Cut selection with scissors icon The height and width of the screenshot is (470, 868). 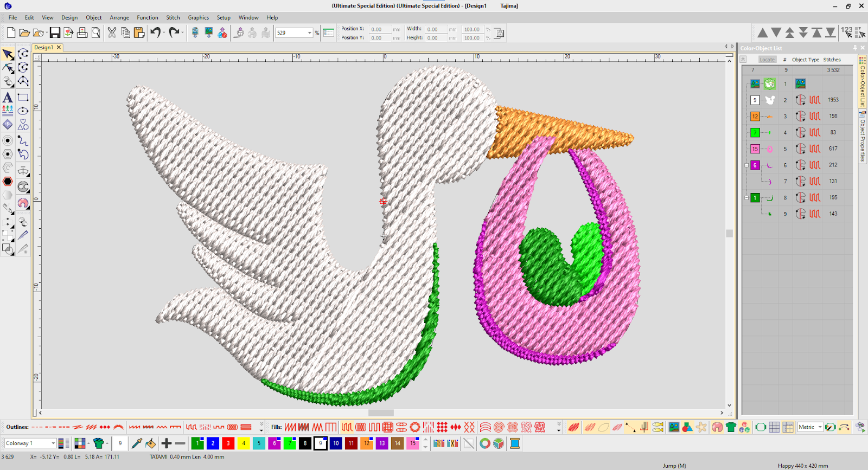coord(112,33)
